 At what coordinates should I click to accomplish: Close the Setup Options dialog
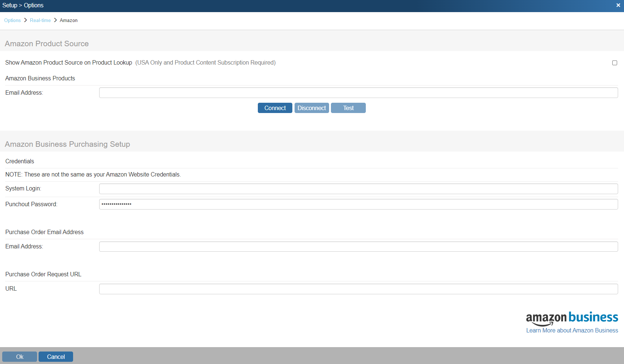[x=618, y=5]
